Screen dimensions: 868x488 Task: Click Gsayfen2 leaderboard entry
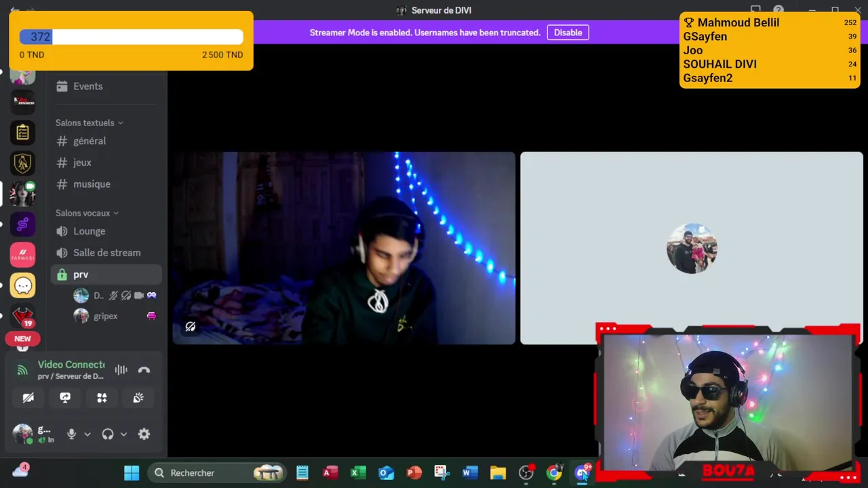click(770, 78)
